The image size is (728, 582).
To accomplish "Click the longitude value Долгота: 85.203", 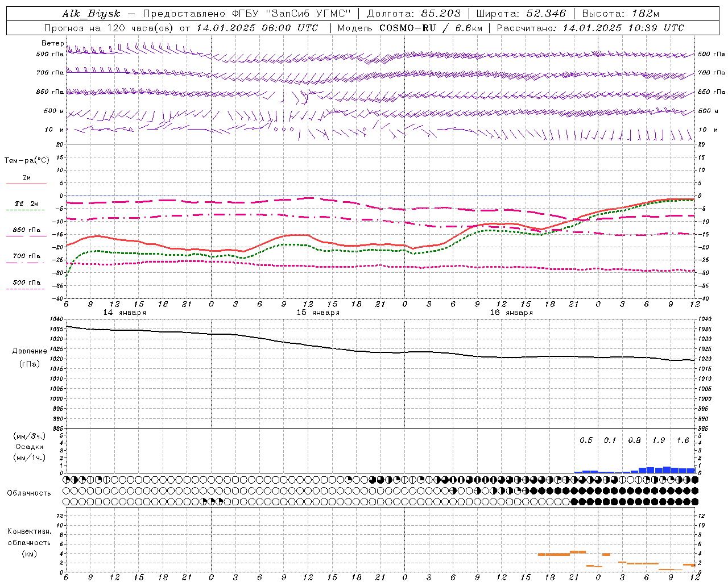I will (413, 14).
